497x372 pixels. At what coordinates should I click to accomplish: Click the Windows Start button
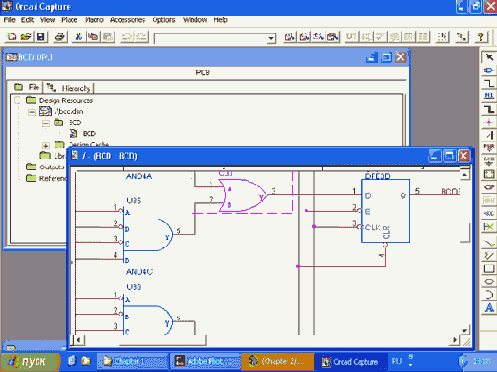pyautogui.click(x=30, y=362)
